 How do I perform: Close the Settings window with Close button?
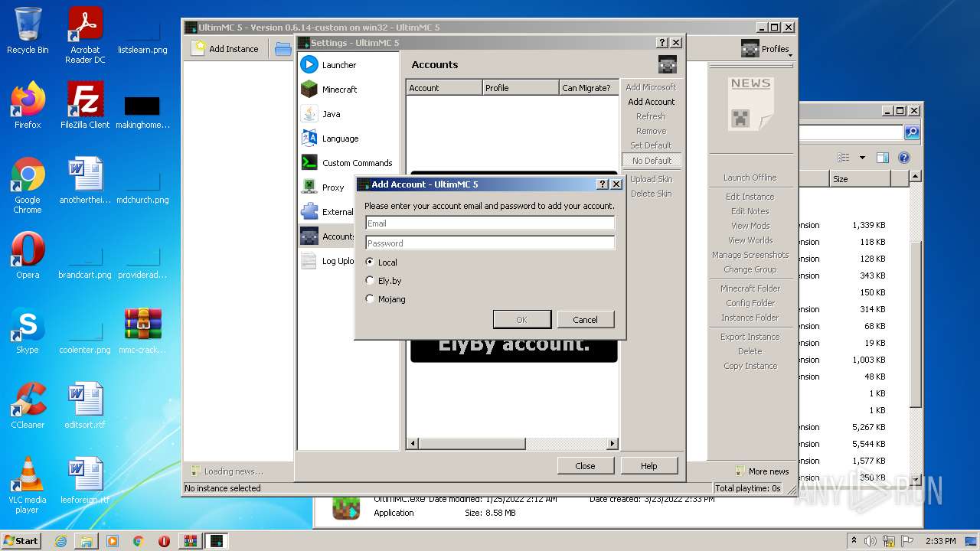(585, 465)
